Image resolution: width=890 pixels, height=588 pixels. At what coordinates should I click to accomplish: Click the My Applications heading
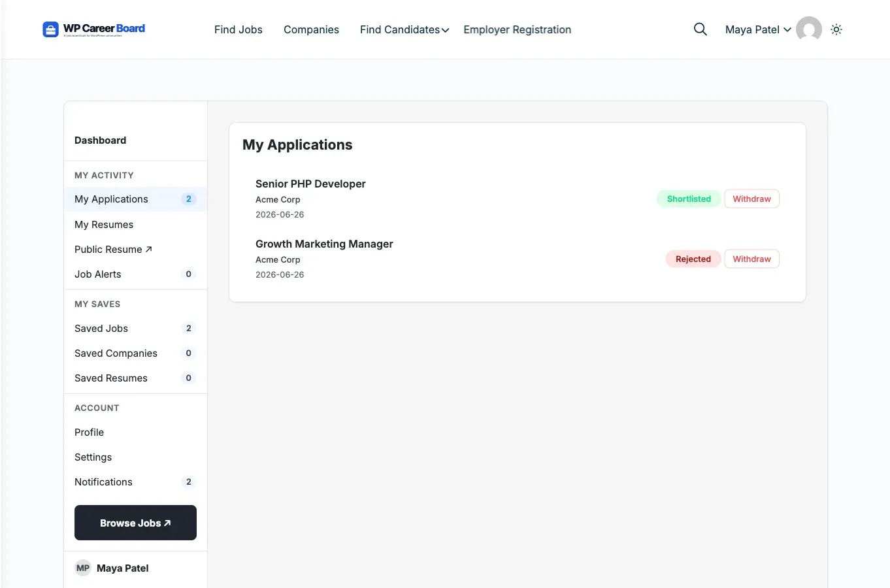[x=297, y=145]
